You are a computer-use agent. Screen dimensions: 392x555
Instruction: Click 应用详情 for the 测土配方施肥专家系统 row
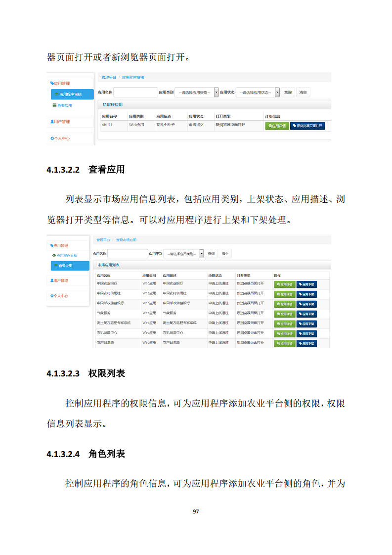point(285,324)
